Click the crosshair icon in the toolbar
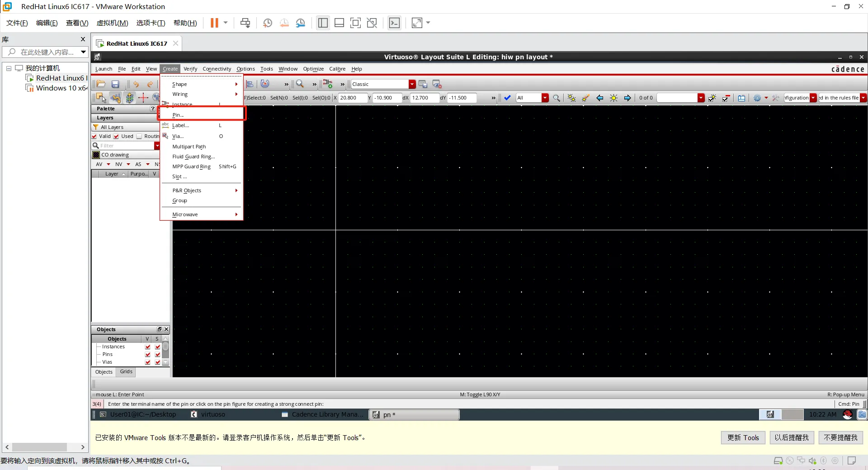Image resolution: width=868 pixels, height=470 pixels. 143,98
